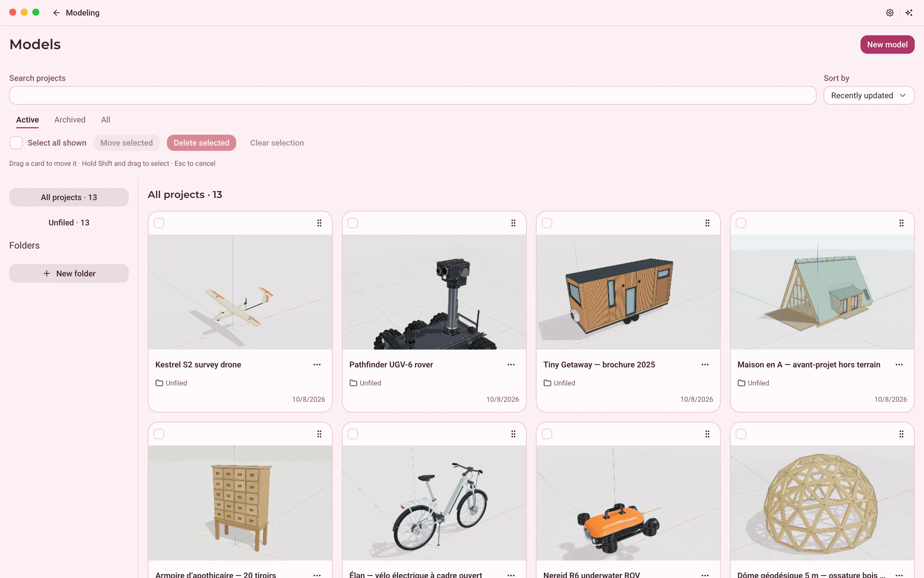Image resolution: width=924 pixels, height=578 pixels.
Task: Open settings gear icon in title bar
Action: tap(890, 13)
